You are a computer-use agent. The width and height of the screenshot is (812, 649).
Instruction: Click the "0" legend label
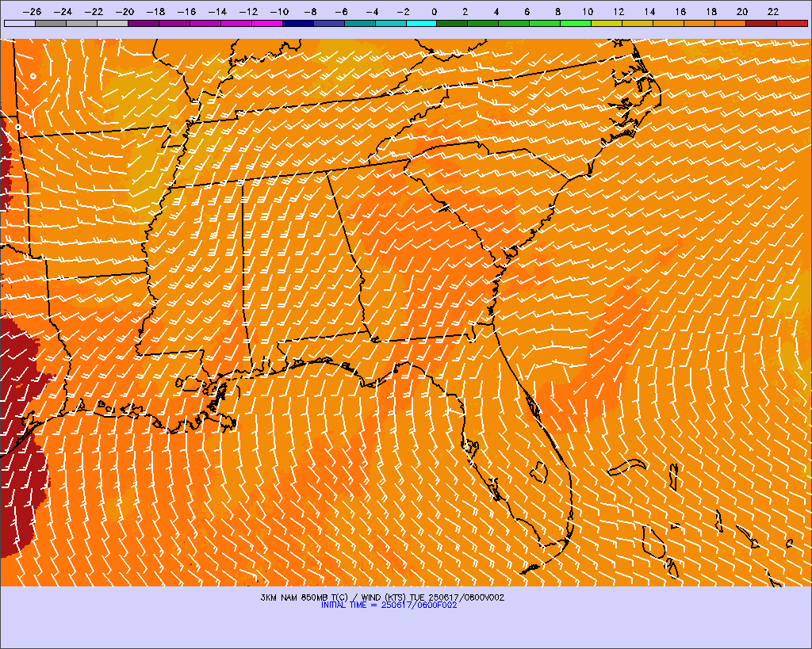point(434,11)
